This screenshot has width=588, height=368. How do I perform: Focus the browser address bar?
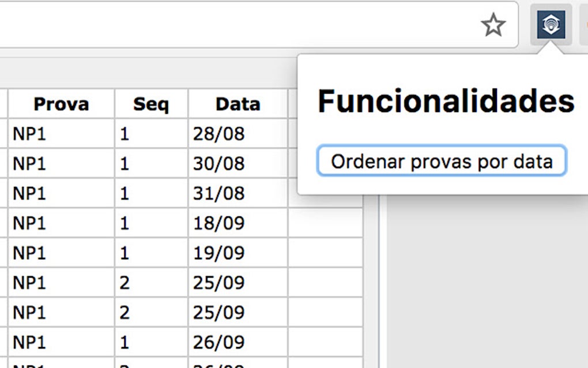click(x=231, y=25)
